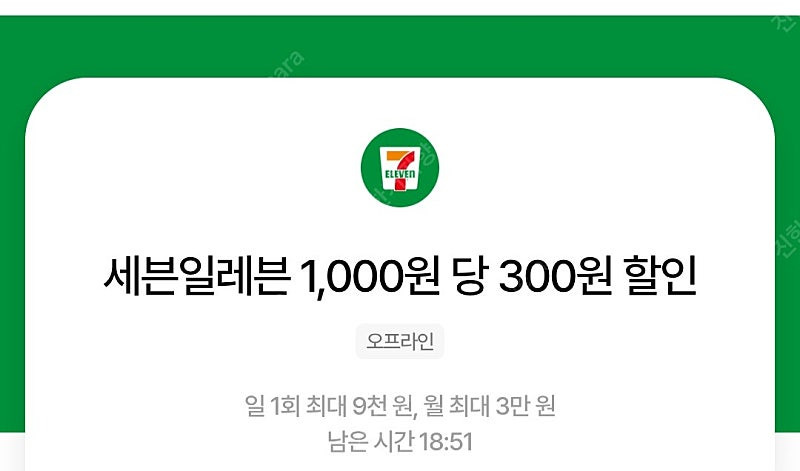Click the faint 'ara' watermark on green banner
The image size is (800, 471).
289,66
